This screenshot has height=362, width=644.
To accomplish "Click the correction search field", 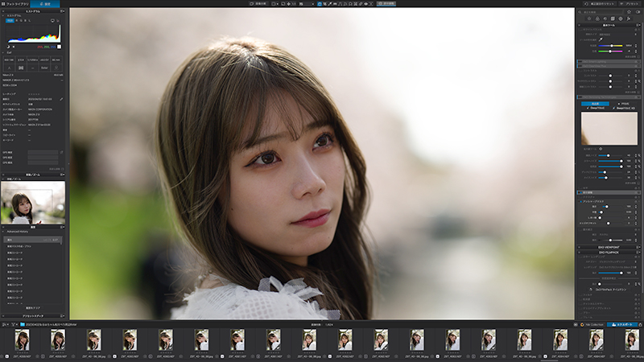I will [x=600, y=12].
